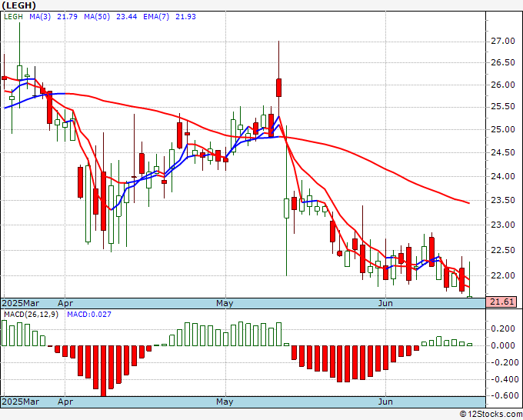This screenshot has width=523, height=420.
Task: Click the EMA(7) value 21.93
Action: coord(185,16)
